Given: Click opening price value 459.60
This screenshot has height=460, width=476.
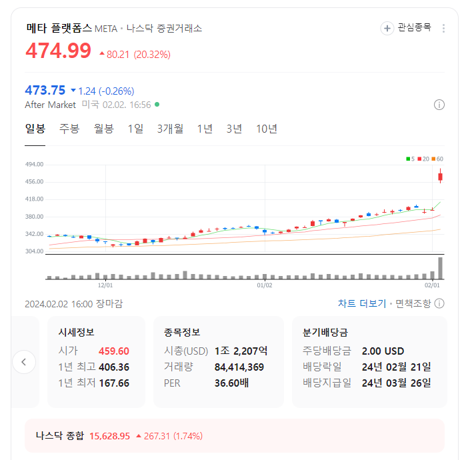Looking at the screenshot, I should (114, 351).
